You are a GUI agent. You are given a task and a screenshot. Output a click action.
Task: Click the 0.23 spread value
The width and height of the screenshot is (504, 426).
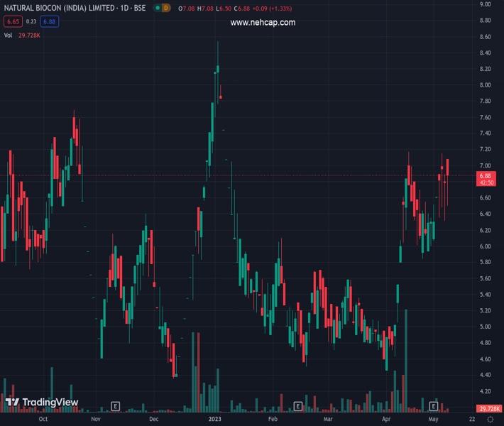coord(31,22)
